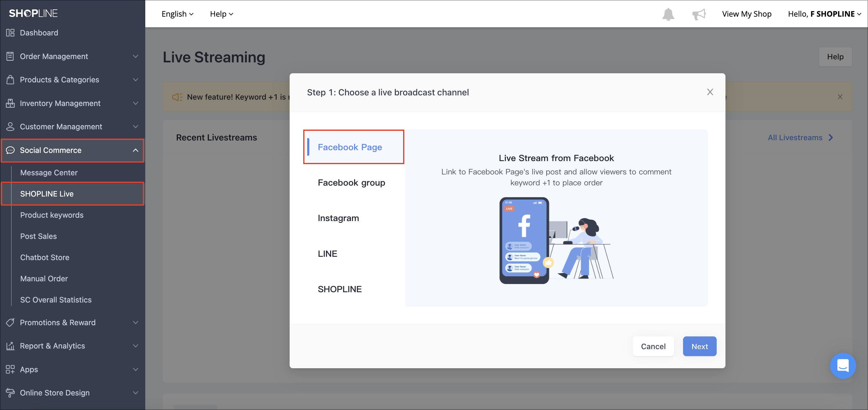Click the 'Live Stream from Facebook' heading
Screen dimensions: 868x410
(556, 158)
